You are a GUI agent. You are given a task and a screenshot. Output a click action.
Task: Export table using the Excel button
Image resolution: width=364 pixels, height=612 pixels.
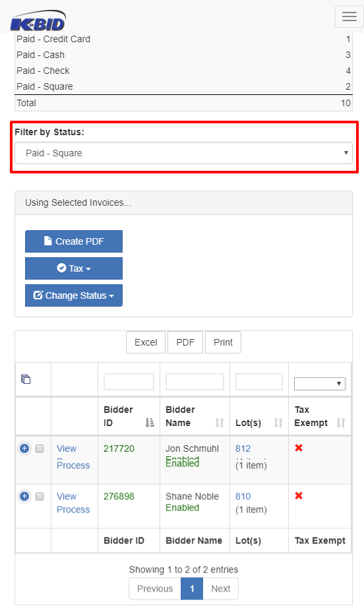[x=146, y=342]
